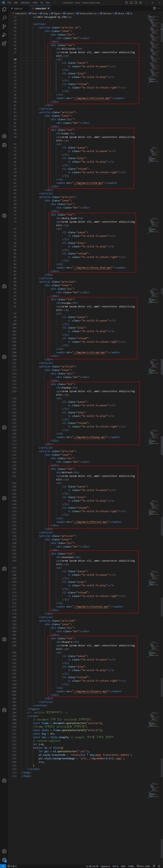Click the closing </figure> tag
The image size is (163, 868).
[x=33, y=709]
